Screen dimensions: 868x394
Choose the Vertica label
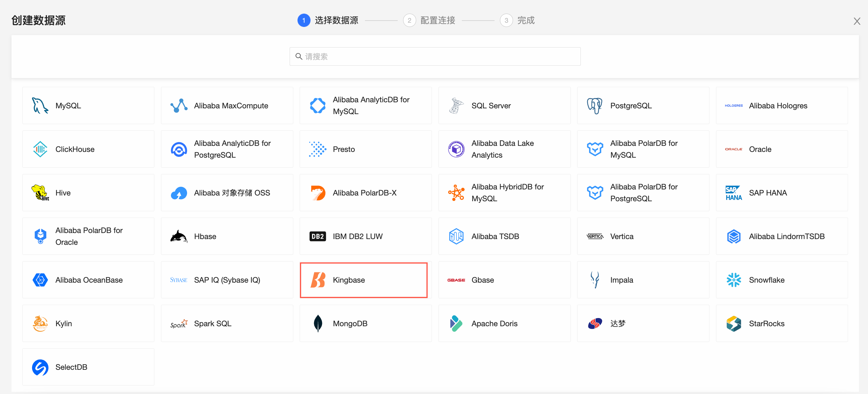(622, 236)
